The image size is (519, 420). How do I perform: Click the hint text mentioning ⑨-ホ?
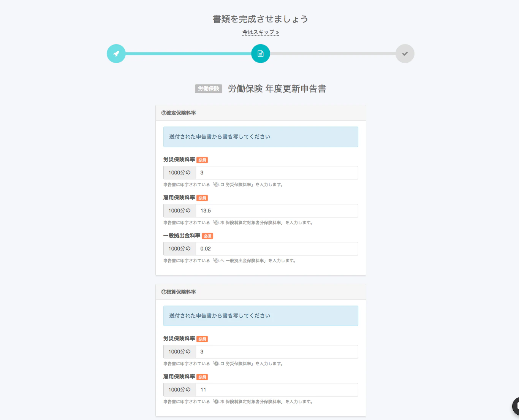click(239, 223)
